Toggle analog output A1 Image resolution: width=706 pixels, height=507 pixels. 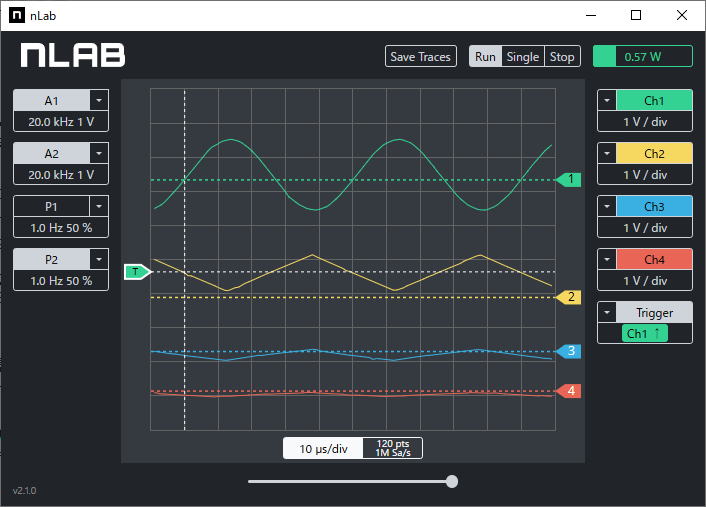tap(51, 101)
